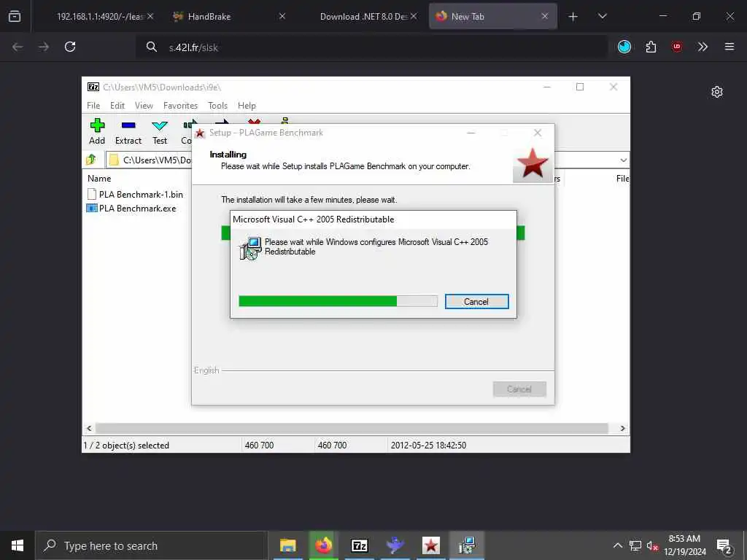Click the Firefox View icon
The width and height of the screenshot is (747, 560).
pos(15,17)
